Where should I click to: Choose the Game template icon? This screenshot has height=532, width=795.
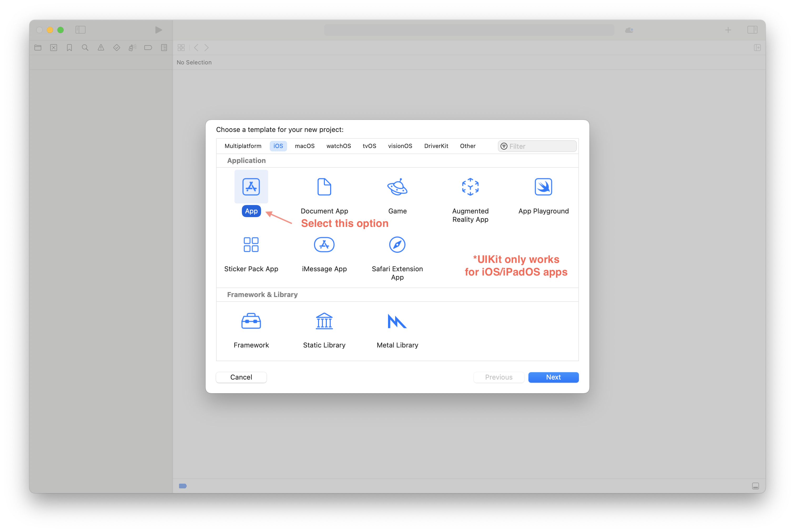(397, 187)
